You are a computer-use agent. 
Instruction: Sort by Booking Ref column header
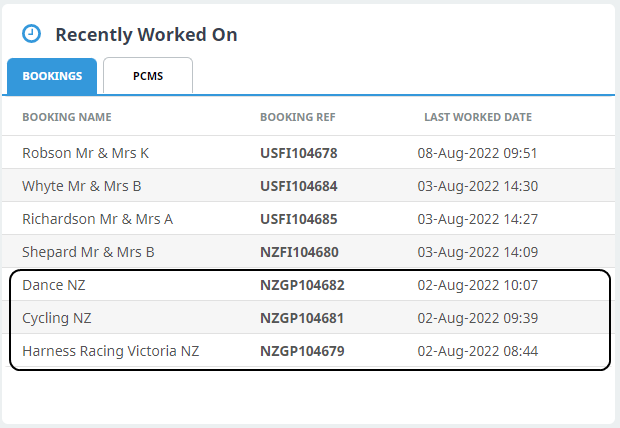click(x=297, y=117)
